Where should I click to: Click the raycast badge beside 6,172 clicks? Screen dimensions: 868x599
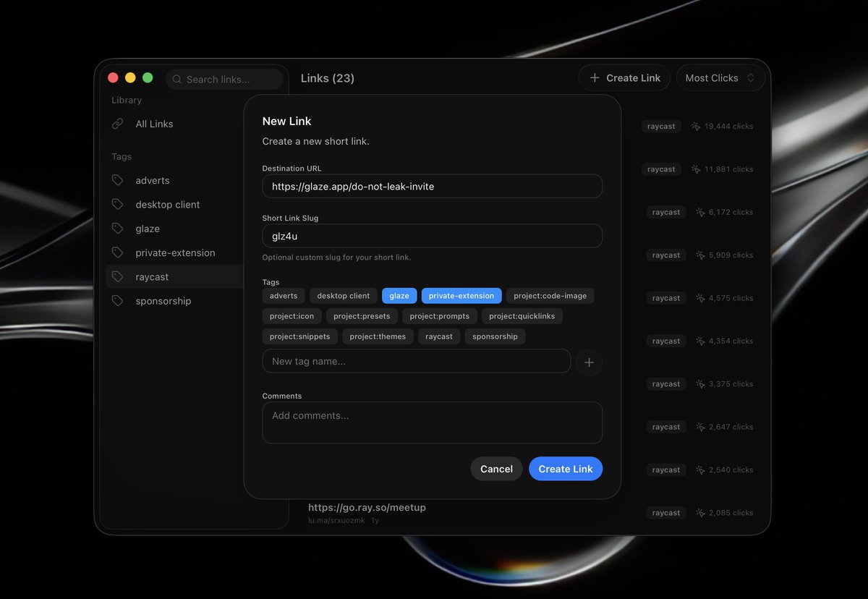click(666, 212)
